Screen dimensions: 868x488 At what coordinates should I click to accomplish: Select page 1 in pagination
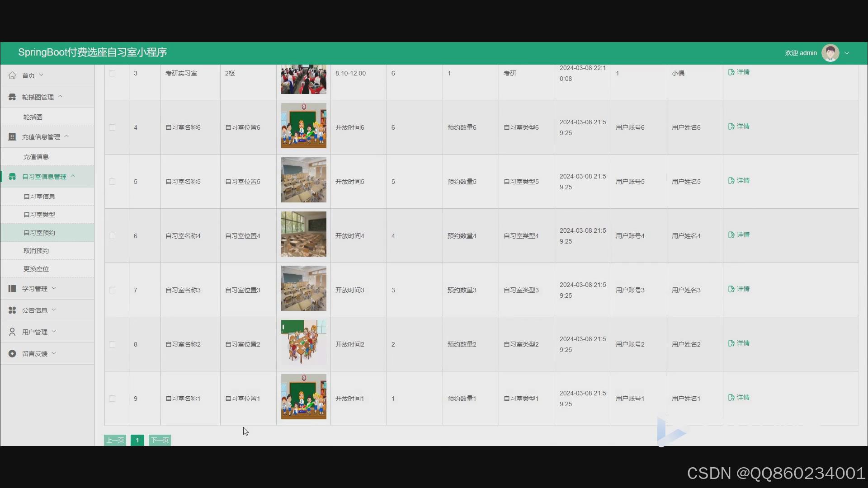pyautogui.click(x=137, y=440)
